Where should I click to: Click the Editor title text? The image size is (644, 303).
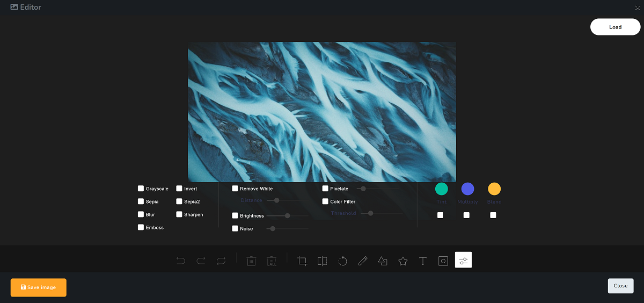click(31, 8)
